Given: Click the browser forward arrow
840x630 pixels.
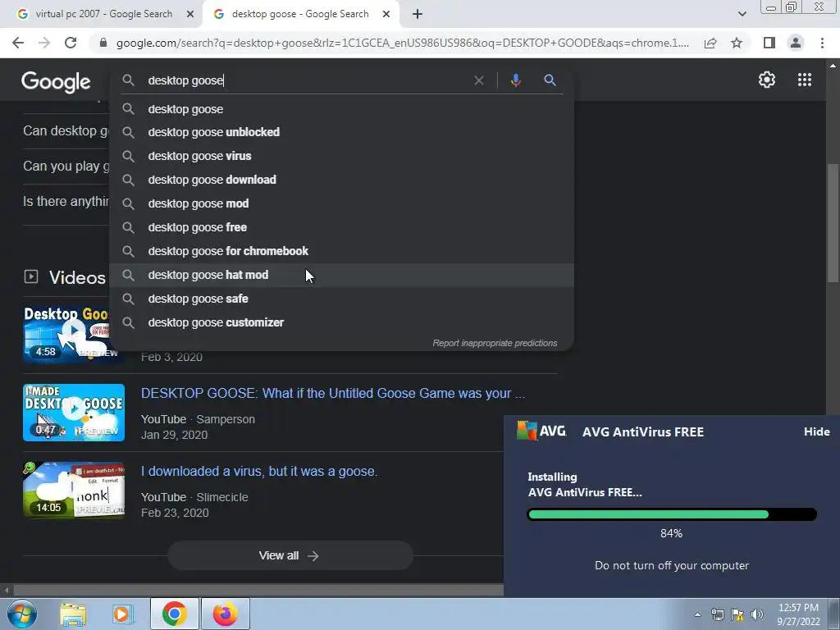Looking at the screenshot, I should tap(44, 43).
